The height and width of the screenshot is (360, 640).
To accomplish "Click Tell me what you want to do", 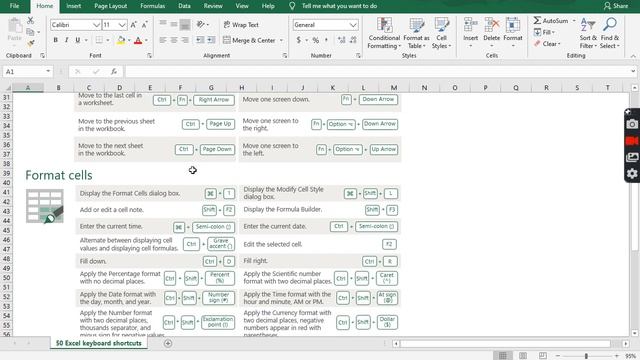I will [339, 6].
